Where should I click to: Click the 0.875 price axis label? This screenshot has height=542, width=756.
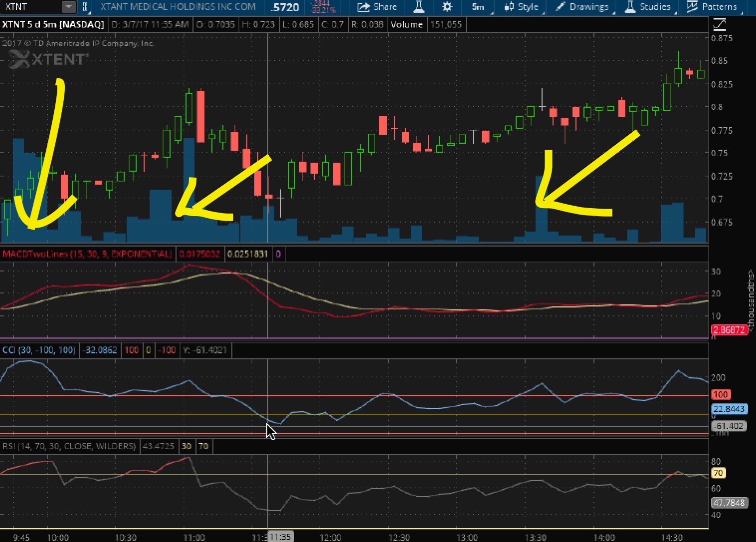point(722,38)
